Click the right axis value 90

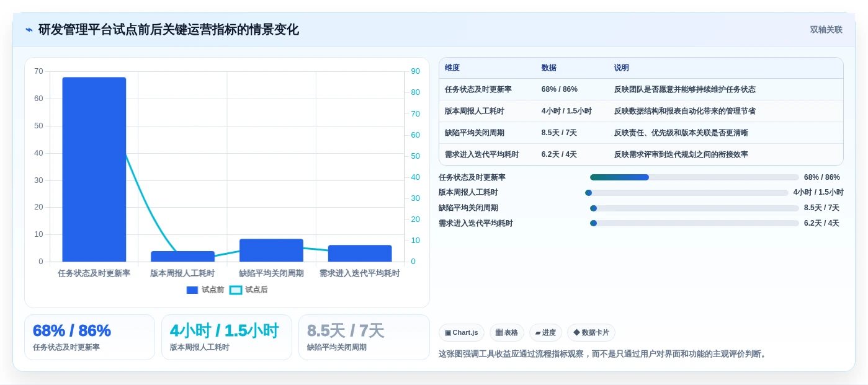point(415,71)
